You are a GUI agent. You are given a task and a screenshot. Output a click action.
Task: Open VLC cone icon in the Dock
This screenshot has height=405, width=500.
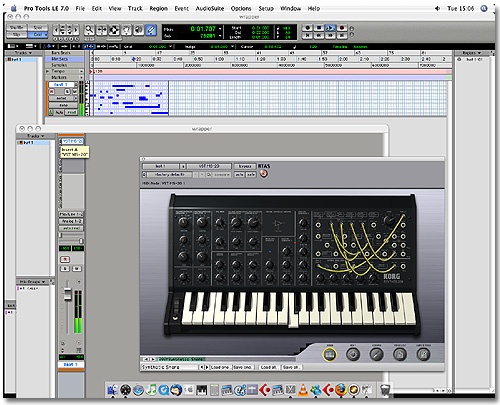coord(303,390)
